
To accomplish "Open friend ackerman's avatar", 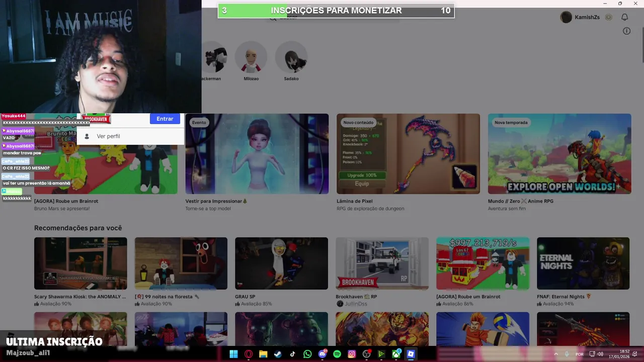I will click(214, 57).
